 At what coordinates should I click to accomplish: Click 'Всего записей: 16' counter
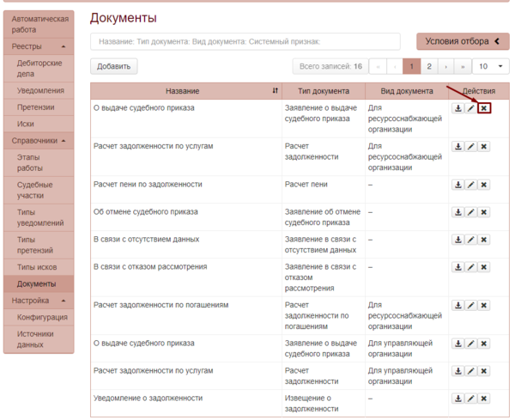[x=330, y=66]
